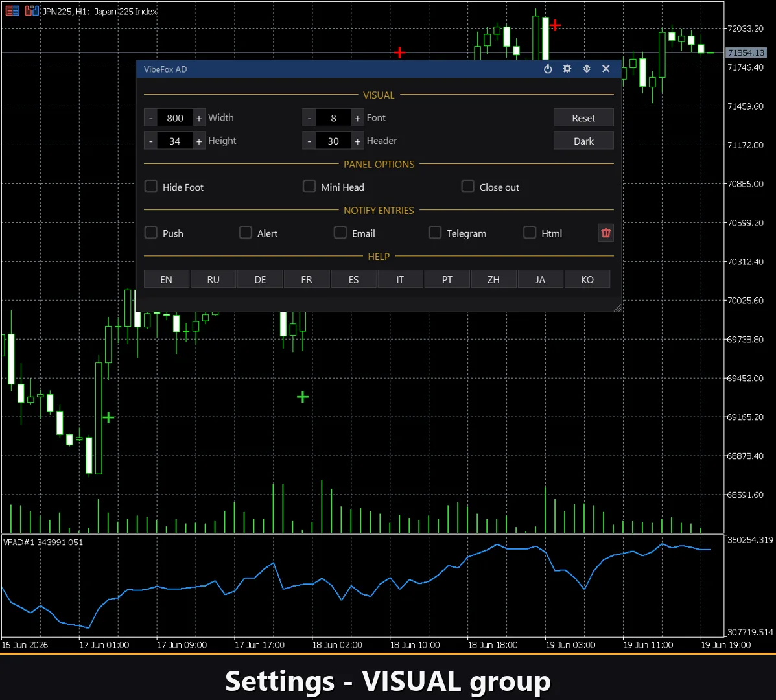Click the Font field showing 8

(333, 118)
